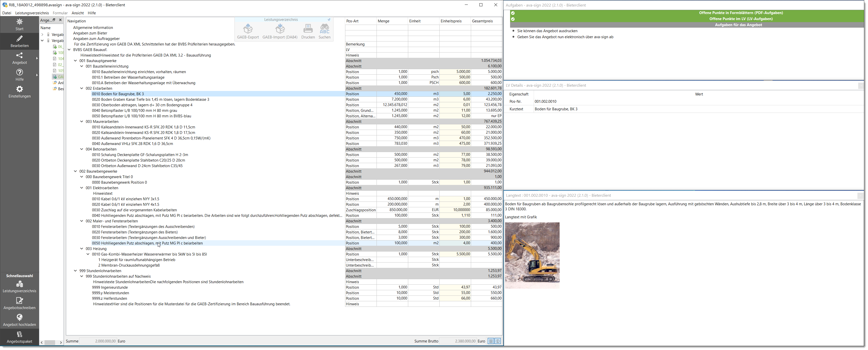This screenshot has height=350, width=868.
Task: Toggle info details button in status bar
Action: click(x=498, y=341)
